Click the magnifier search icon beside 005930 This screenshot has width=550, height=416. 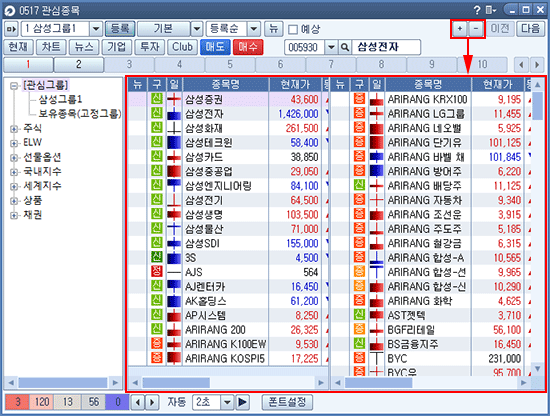pos(345,47)
